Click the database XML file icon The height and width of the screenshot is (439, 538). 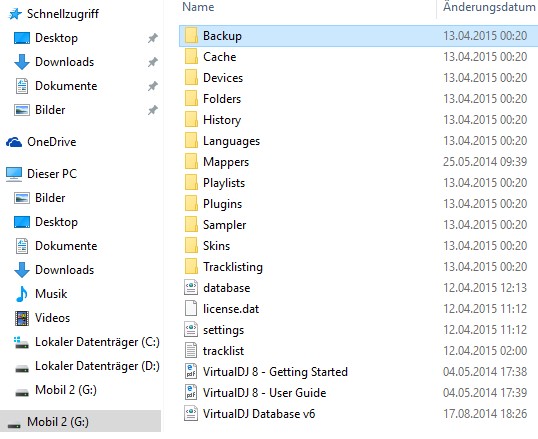[191, 288]
